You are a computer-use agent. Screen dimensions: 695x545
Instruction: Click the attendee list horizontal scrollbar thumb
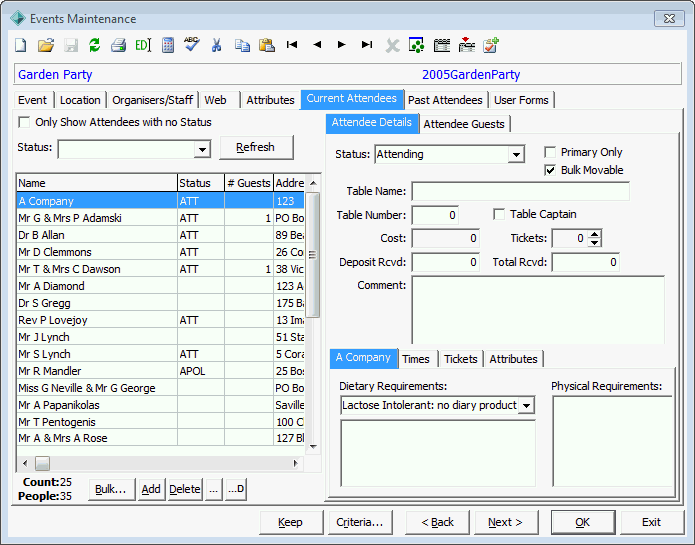click(43, 463)
